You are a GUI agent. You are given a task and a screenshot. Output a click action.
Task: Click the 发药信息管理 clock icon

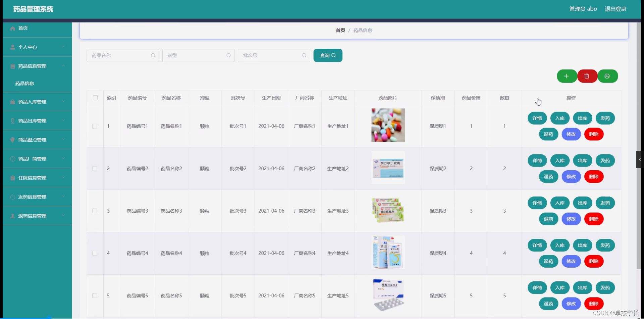pos(12,197)
